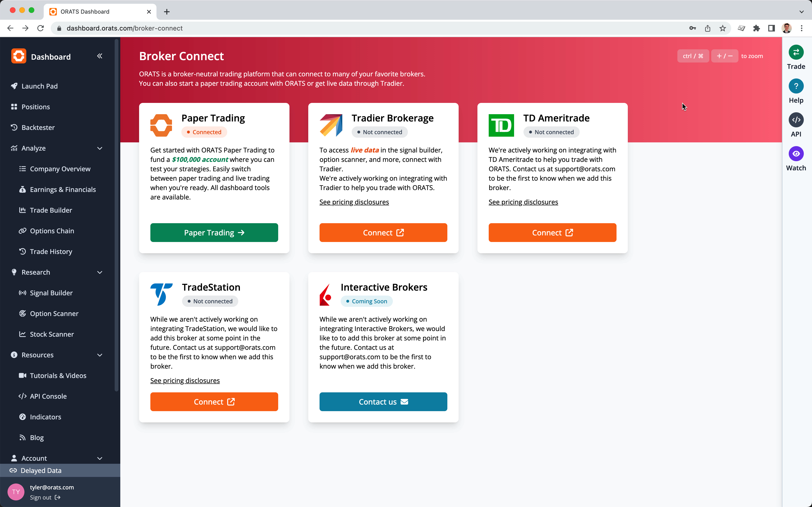812x507 pixels.
Task: Open the Backtester from its sidebar icon
Action: coord(14,127)
